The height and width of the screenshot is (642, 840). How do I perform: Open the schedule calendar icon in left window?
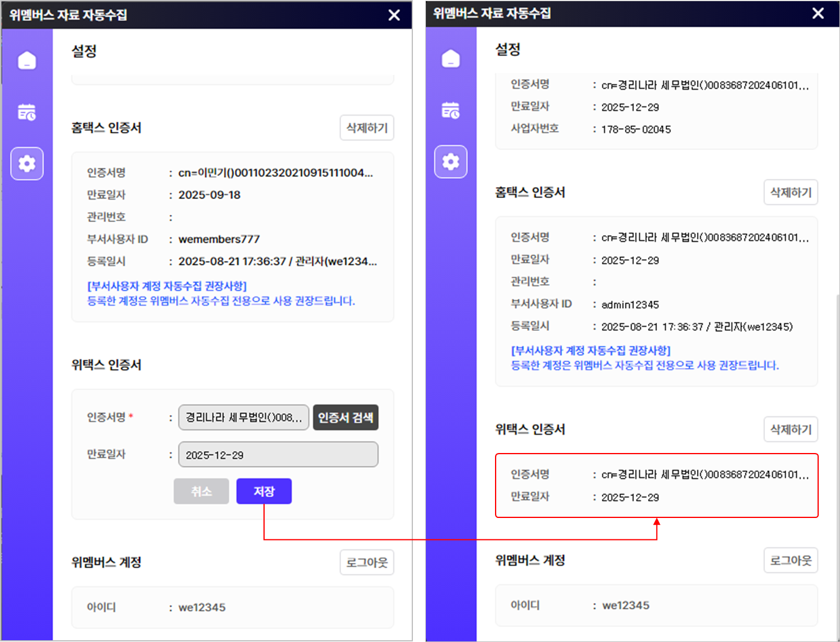tap(27, 112)
